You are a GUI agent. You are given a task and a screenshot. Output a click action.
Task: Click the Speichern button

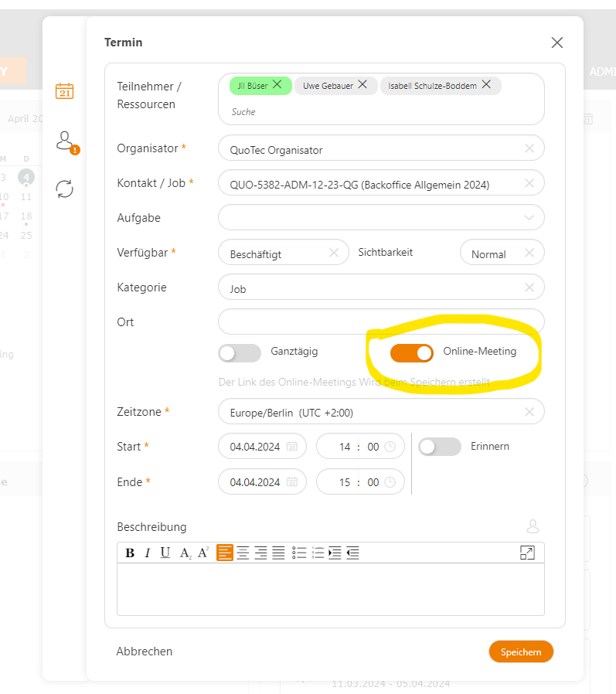tap(521, 651)
